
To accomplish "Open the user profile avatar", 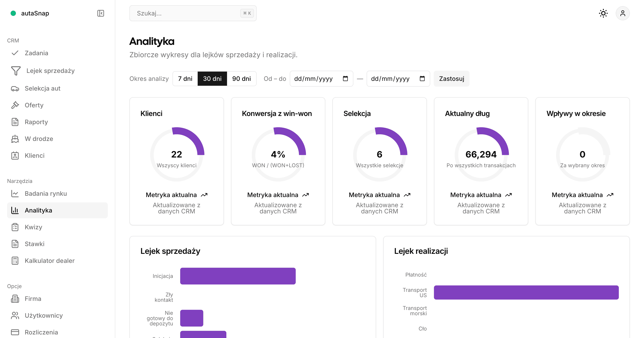I will coord(623,13).
